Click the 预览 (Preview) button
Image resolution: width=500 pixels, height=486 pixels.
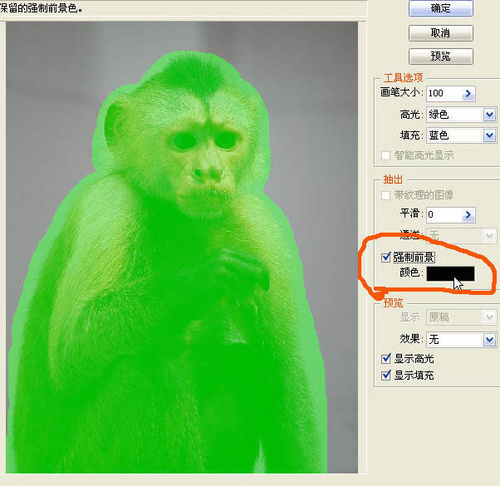441,56
